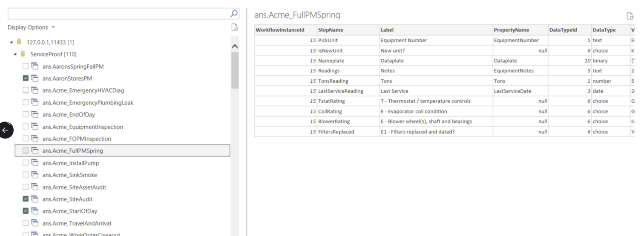This screenshot has width=644, height=236.
Task: Select ans.Acme_EmergencyPlumbingLeak in the tree
Action: (88, 103)
